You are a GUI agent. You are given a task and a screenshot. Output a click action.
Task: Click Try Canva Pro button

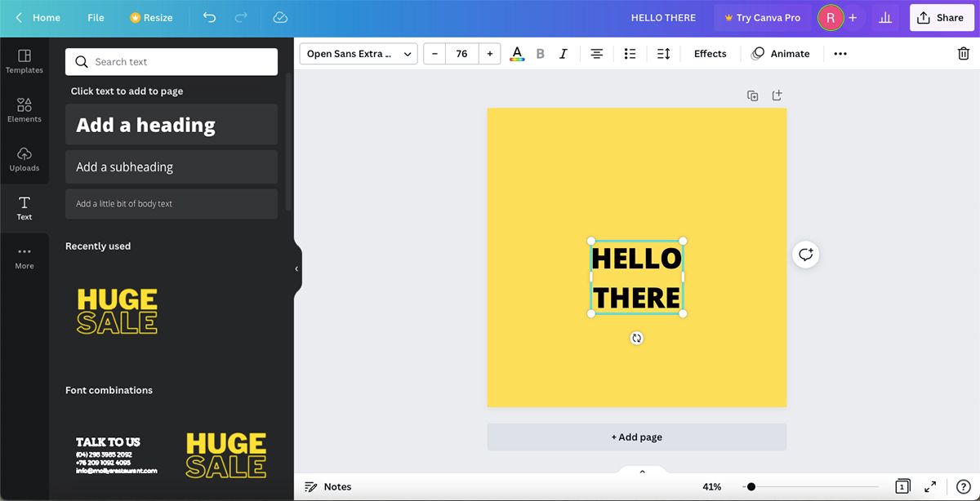(763, 17)
